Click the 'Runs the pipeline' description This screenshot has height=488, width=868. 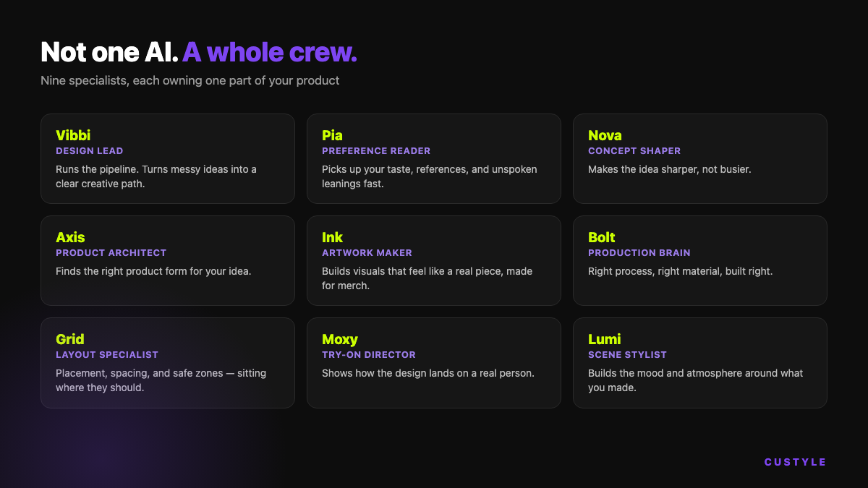coord(156,176)
